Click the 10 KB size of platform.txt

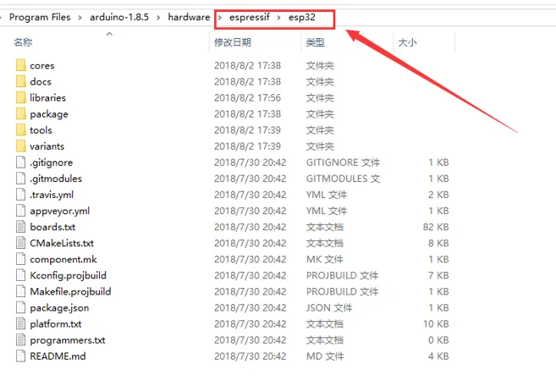click(x=436, y=323)
